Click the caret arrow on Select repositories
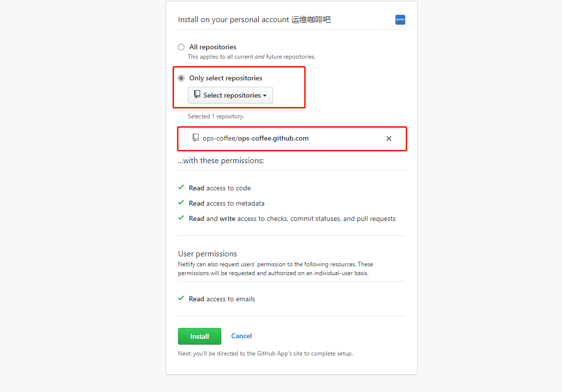This screenshot has height=392, width=562. point(265,96)
